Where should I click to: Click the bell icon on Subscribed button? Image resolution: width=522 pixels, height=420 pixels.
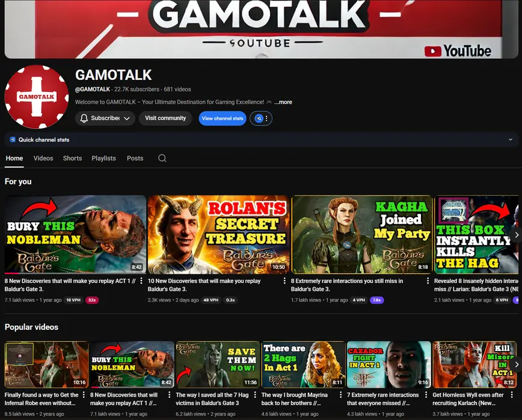[84, 118]
